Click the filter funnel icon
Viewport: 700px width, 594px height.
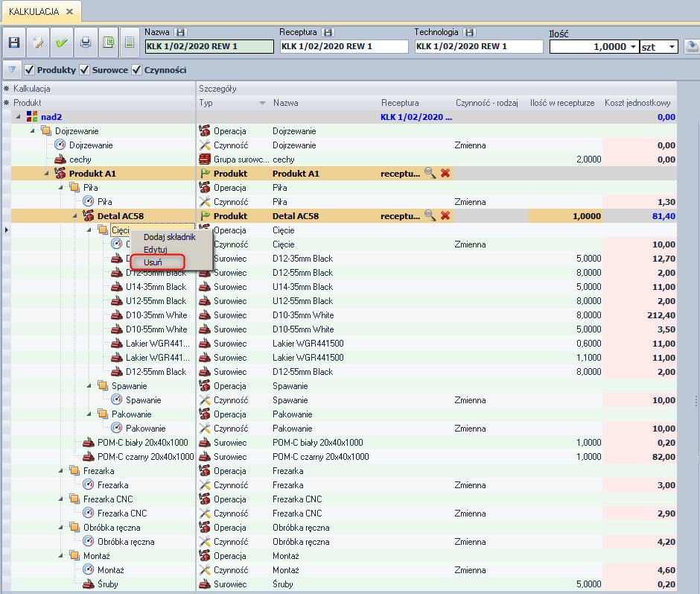coord(12,70)
